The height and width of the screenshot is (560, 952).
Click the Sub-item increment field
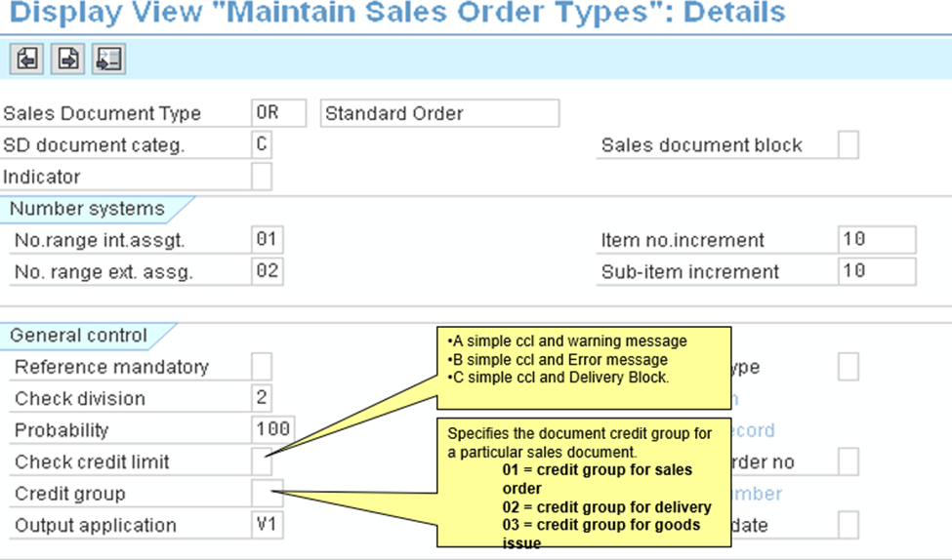pos(876,271)
